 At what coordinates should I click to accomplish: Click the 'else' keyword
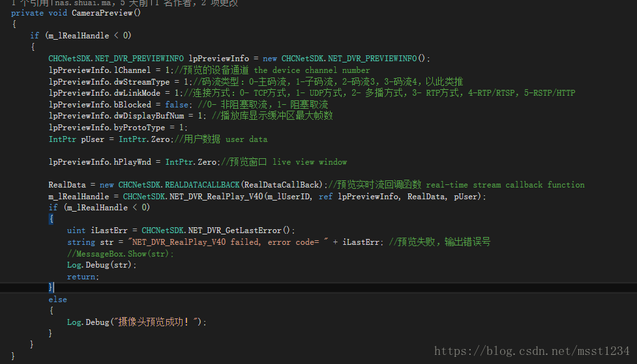pyautogui.click(x=57, y=300)
